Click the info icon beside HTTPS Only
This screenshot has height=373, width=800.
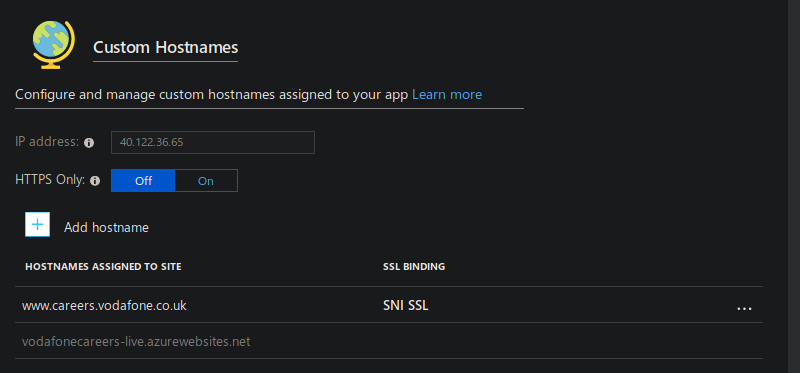94,181
